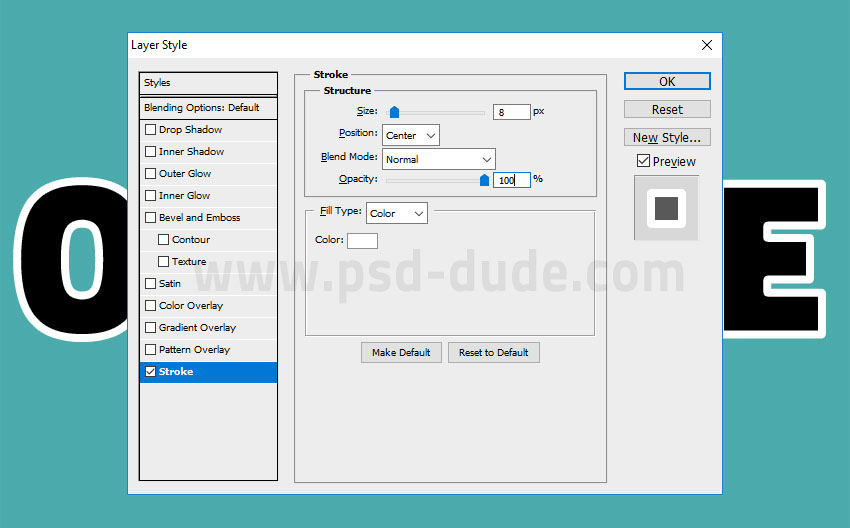Image resolution: width=850 pixels, height=528 pixels.
Task: Click the Make Default button
Action: [x=401, y=352]
